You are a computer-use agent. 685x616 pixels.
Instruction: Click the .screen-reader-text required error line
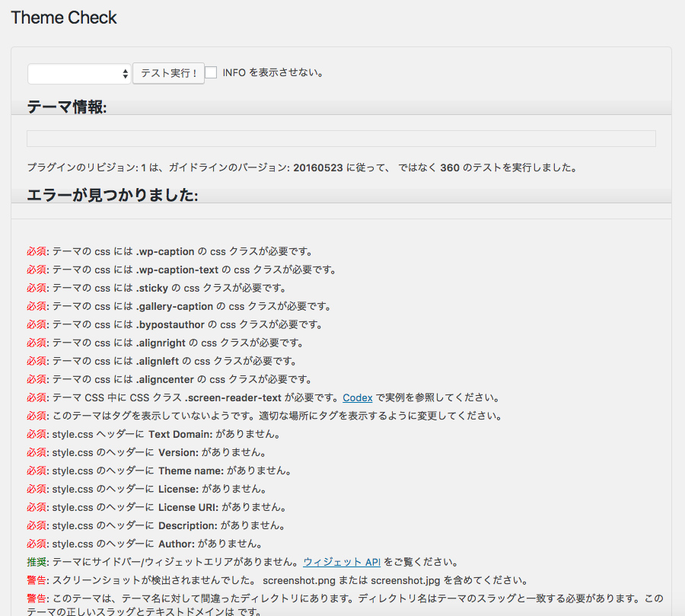[263, 397]
